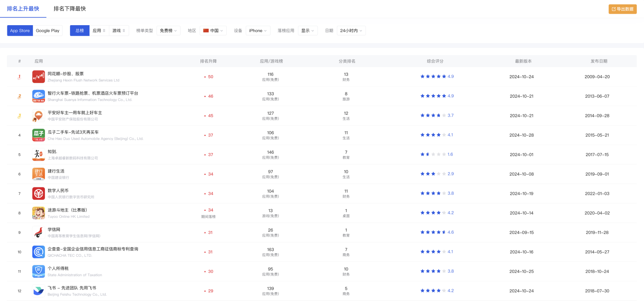The width and height of the screenshot is (644, 301).
Task: Click the 排名升降 column header
Action: [208, 61]
